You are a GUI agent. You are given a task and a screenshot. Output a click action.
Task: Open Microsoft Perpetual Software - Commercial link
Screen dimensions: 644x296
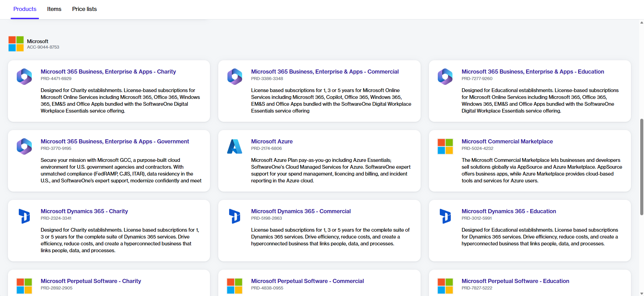307,281
